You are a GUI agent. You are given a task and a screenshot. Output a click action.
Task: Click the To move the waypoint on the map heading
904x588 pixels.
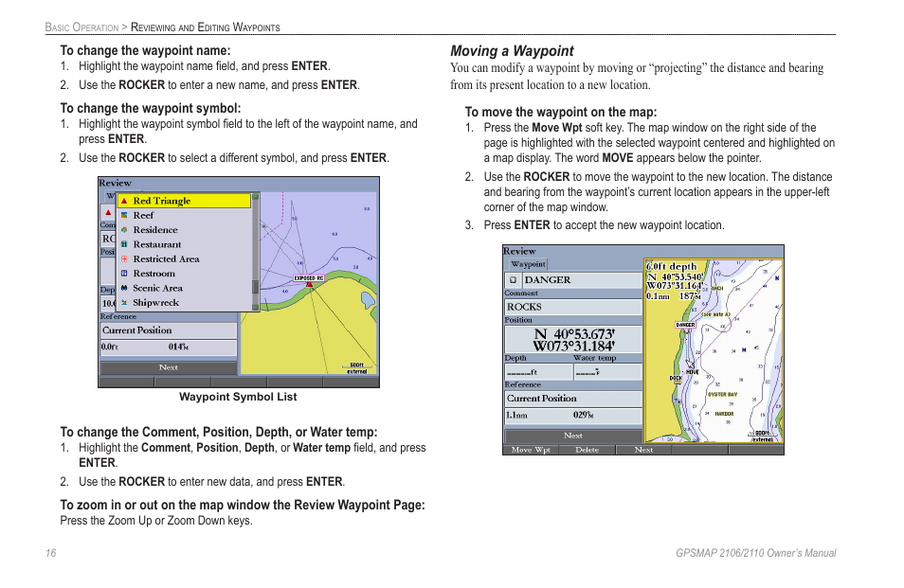(x=561, y=113)
